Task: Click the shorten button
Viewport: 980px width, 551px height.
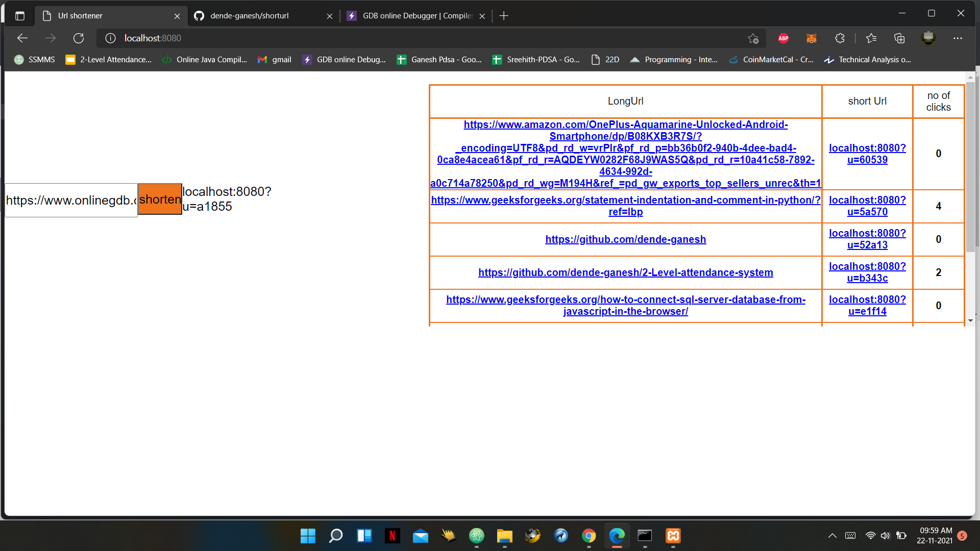Action: pyautogui.click(x=159, y=199)
